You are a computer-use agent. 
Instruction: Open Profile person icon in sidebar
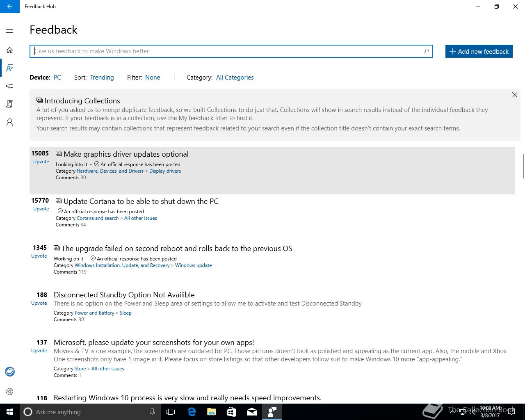pyautogui.click(x=10, y=122)
